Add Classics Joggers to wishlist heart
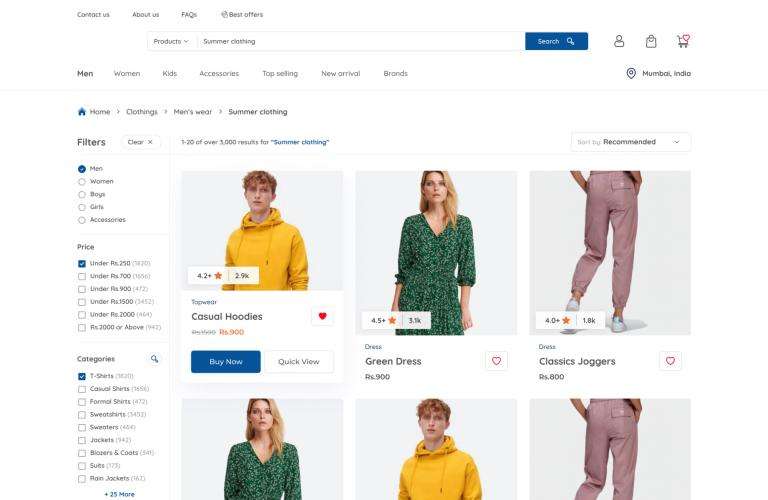The image size is (768, 500). [670, 361]
